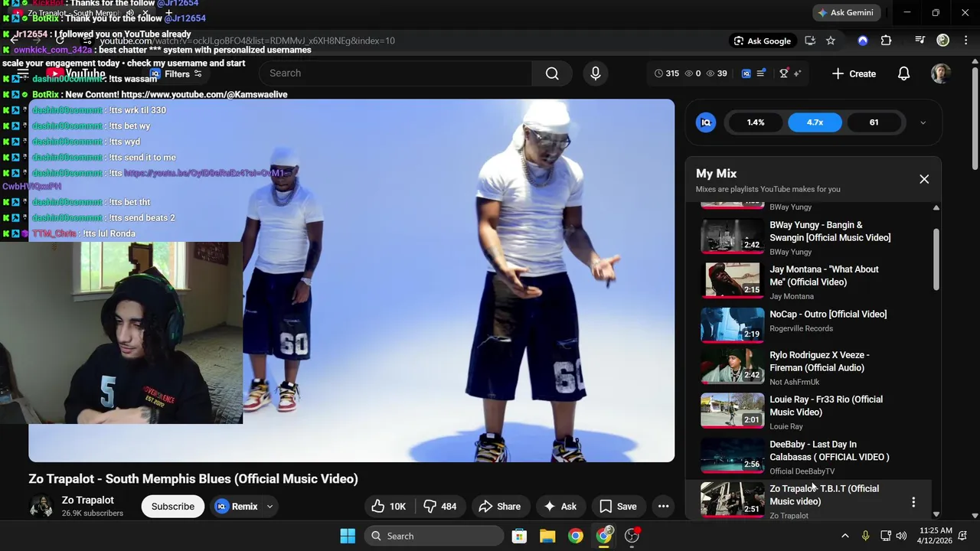Open the Remix dropdown arrow

[x=269, y=506]
